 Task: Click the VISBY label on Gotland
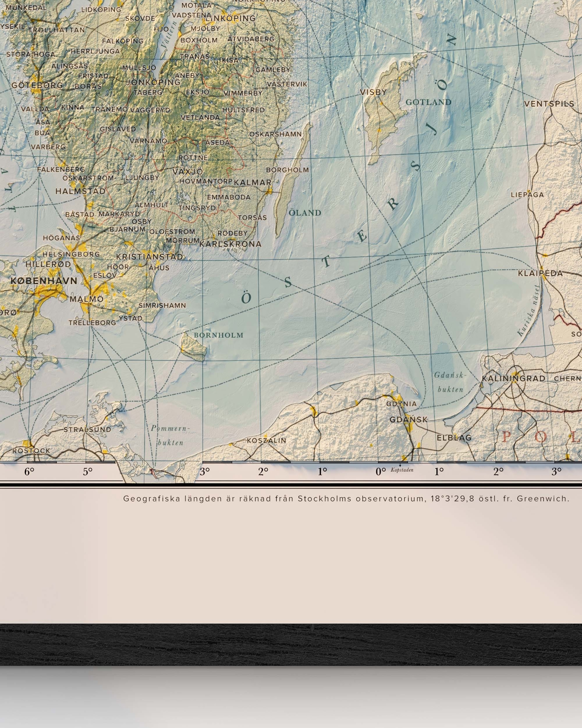(x=373, y=92)
